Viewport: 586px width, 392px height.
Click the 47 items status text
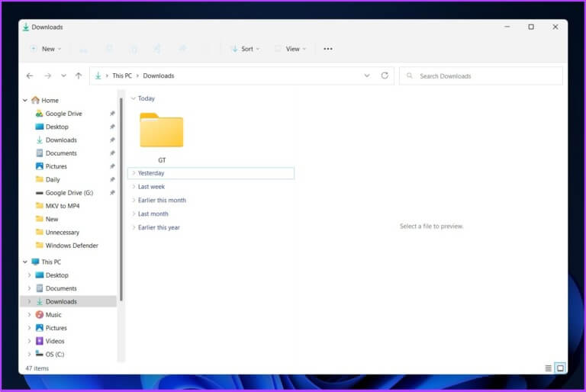click(37, 368)
